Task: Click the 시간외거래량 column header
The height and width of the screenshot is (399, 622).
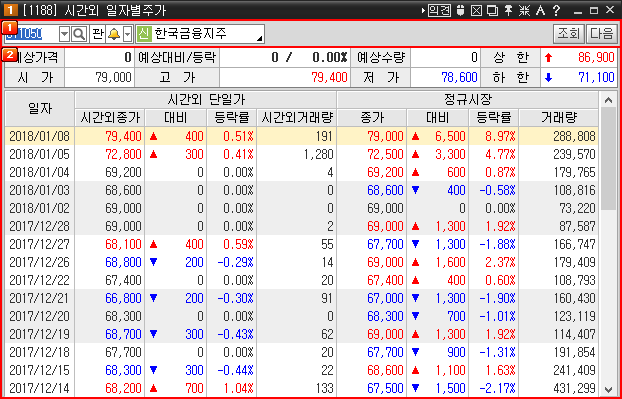Action: pos(296,117)
